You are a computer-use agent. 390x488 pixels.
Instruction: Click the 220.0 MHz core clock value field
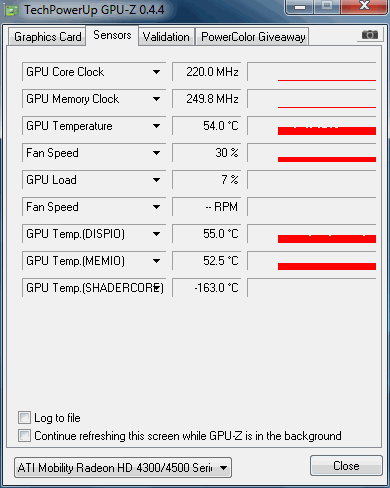pos(206,72)
